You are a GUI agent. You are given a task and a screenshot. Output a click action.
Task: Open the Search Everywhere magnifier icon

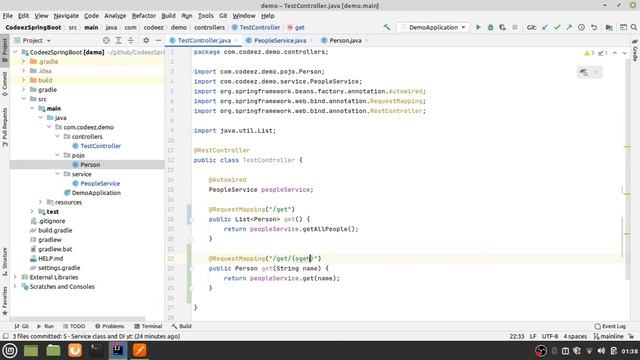click(633, 27)
